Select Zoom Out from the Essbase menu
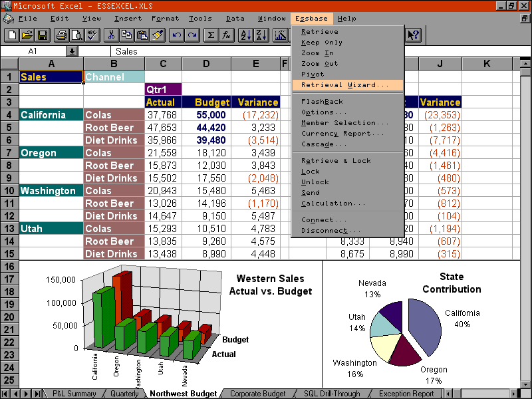The image size is (532, 399). coord(348,63)
